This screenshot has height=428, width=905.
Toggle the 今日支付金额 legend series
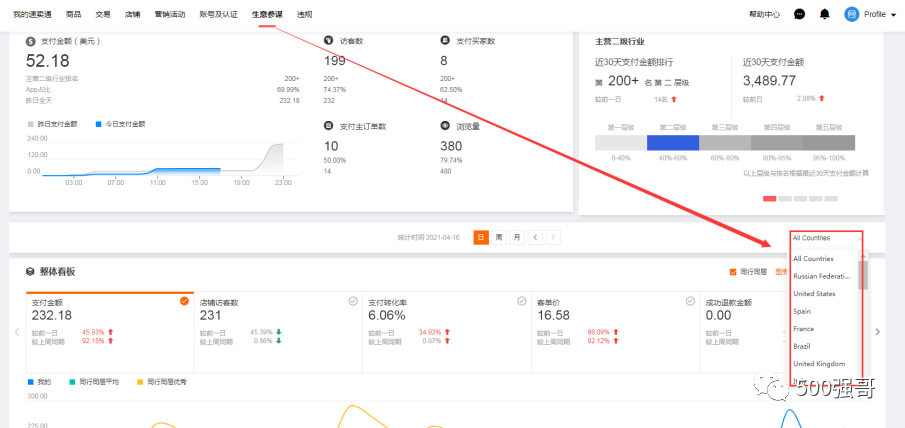point(121,124)
